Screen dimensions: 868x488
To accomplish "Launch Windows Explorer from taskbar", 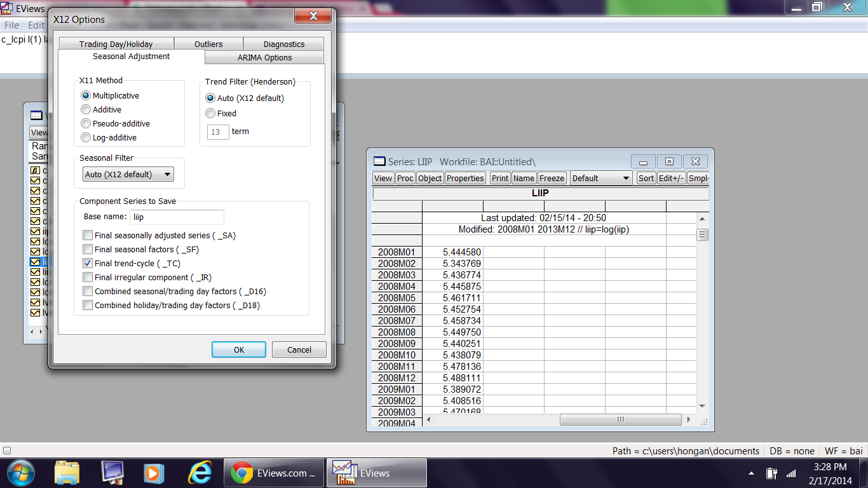I will [67, 473].
